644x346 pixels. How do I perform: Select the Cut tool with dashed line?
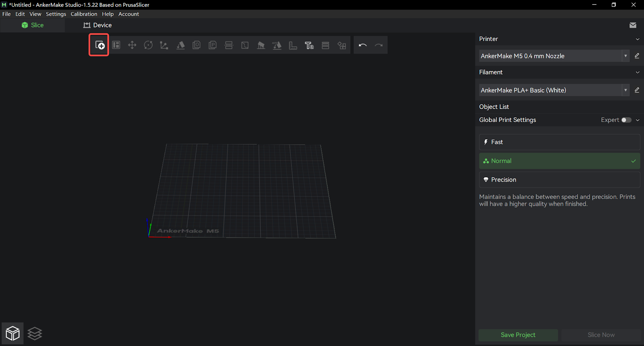click(x=229, y=45)
